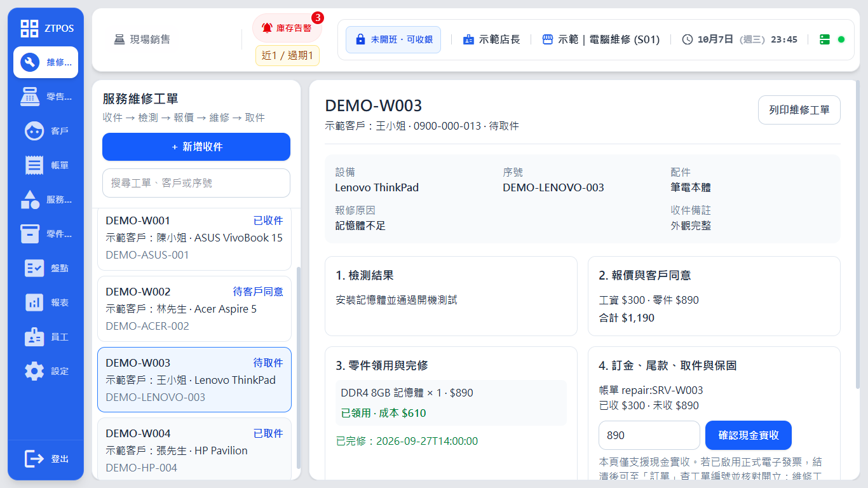Screen dimensions: 868x488
Task: Switch to 現場銷售 mode
Action: (142, 39)
